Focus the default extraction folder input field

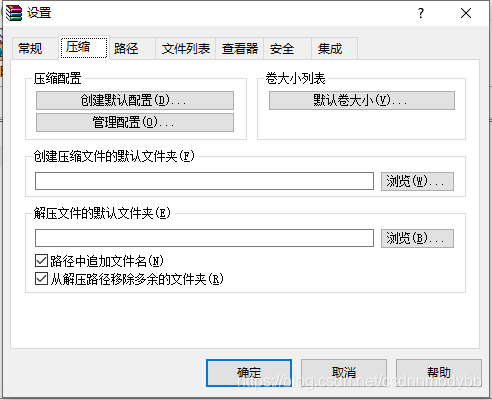pyautogui.click(x=204, y=238)
